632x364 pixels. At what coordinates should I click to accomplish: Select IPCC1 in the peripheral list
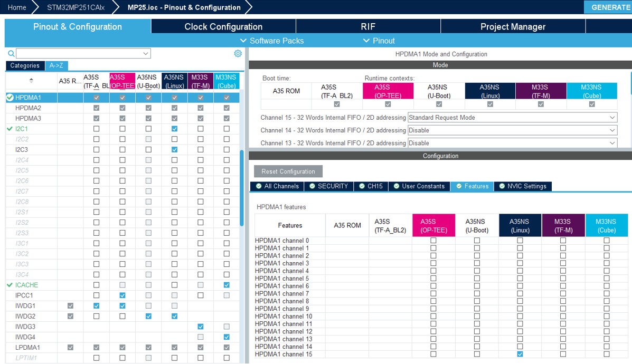tap(24, 295)
